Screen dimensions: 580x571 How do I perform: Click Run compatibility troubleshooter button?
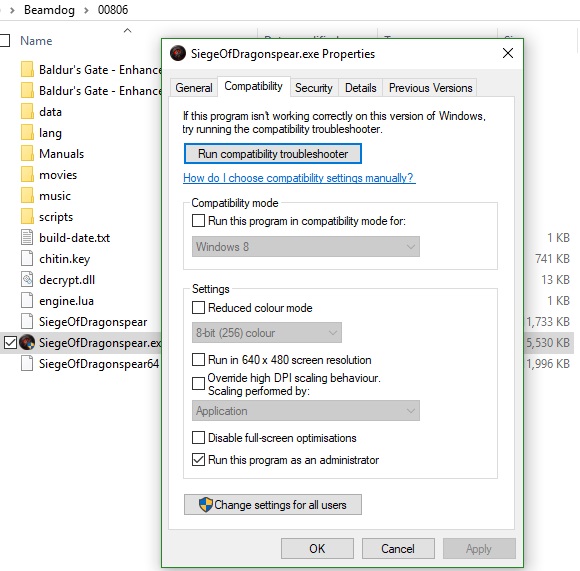(273, 154)
